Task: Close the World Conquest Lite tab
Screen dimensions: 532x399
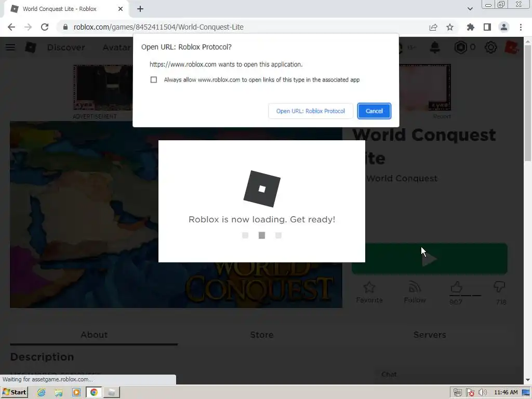Action: click(121, 9)
